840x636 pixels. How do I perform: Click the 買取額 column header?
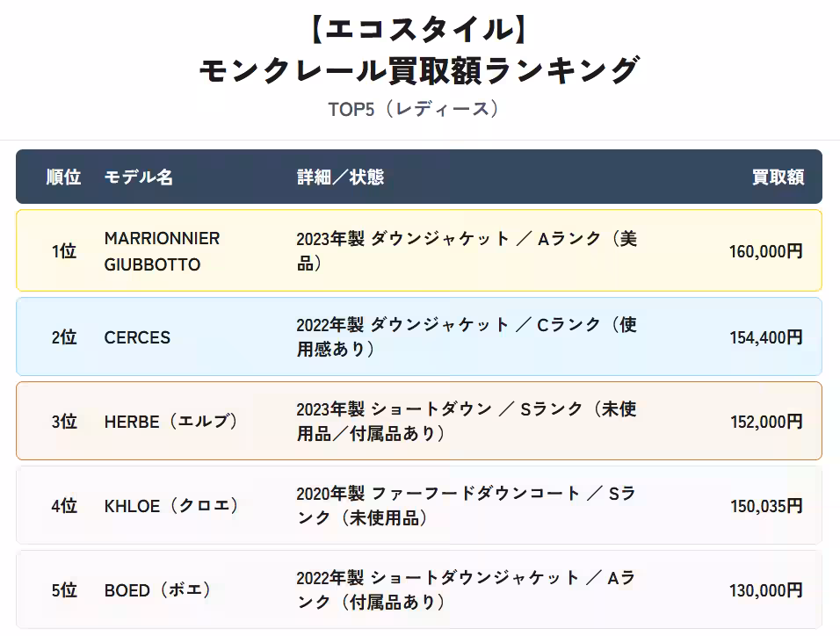tap(778, 177)
